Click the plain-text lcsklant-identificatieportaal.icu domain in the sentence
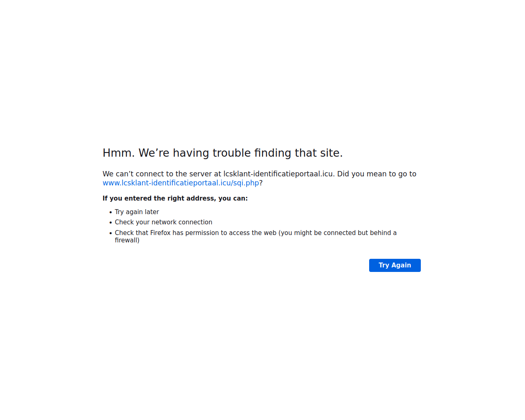The height and width of the screenshot is (420, 525). point(279,174)
